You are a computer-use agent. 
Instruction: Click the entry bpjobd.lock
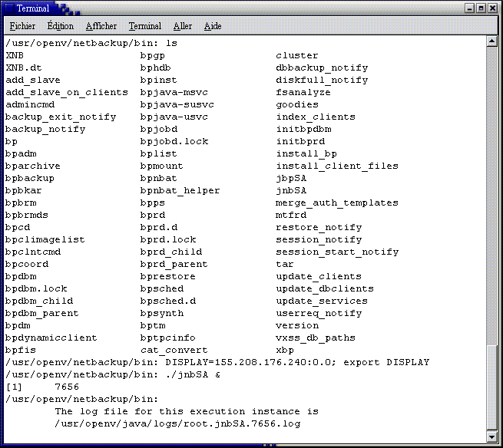[x=174, y=142]
